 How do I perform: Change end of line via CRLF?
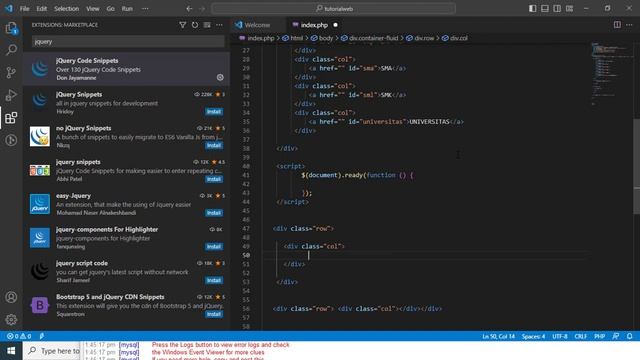coord(580,336)
